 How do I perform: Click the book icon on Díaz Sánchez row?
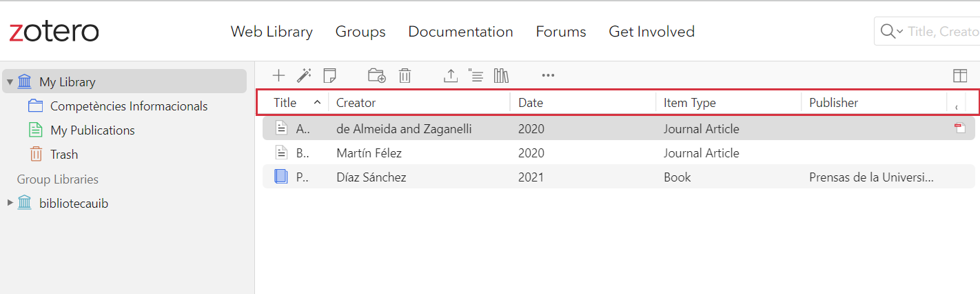(x=280, y=177)
